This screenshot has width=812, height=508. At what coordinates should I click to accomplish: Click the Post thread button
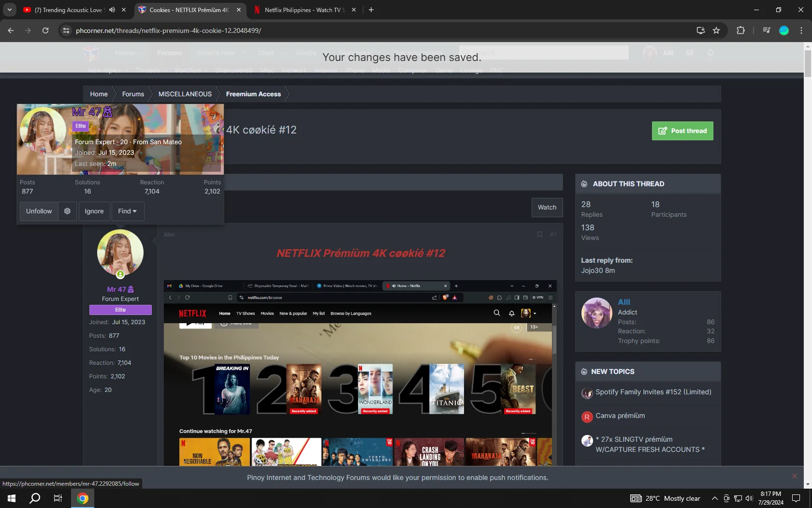coord(682,131)
